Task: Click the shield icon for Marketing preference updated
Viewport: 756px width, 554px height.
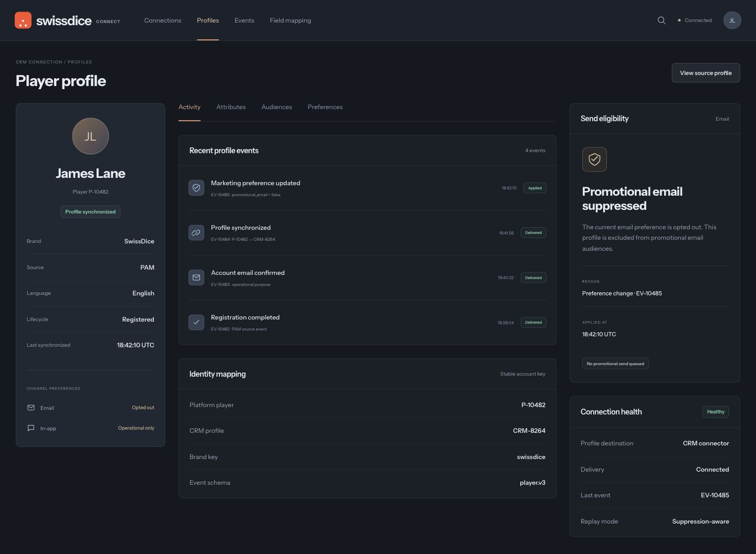Action: (196, 188)
